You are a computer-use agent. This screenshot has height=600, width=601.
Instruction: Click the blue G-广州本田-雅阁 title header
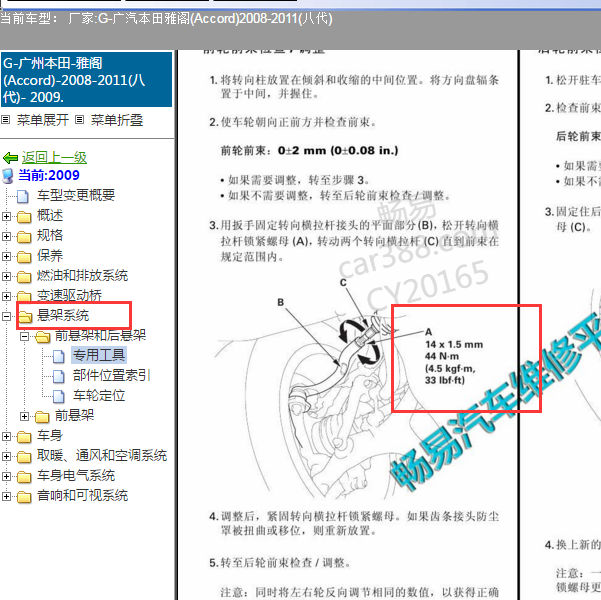86,80
